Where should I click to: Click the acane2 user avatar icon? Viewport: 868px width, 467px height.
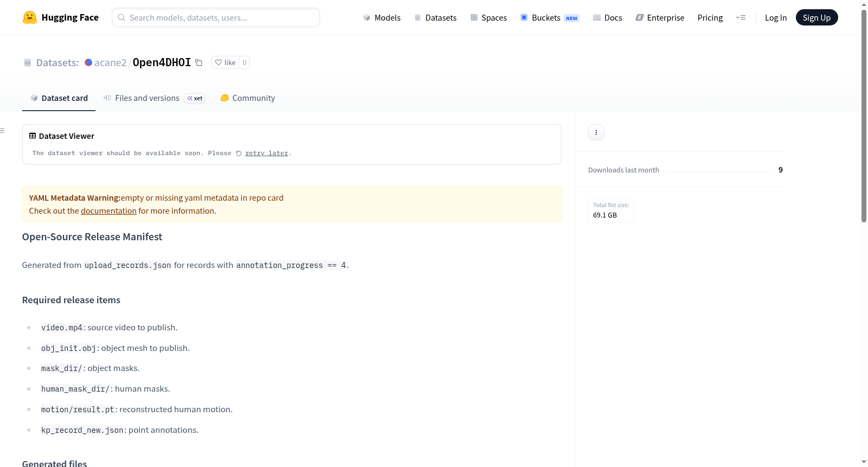pyautogui.click(x=88, y=62)
